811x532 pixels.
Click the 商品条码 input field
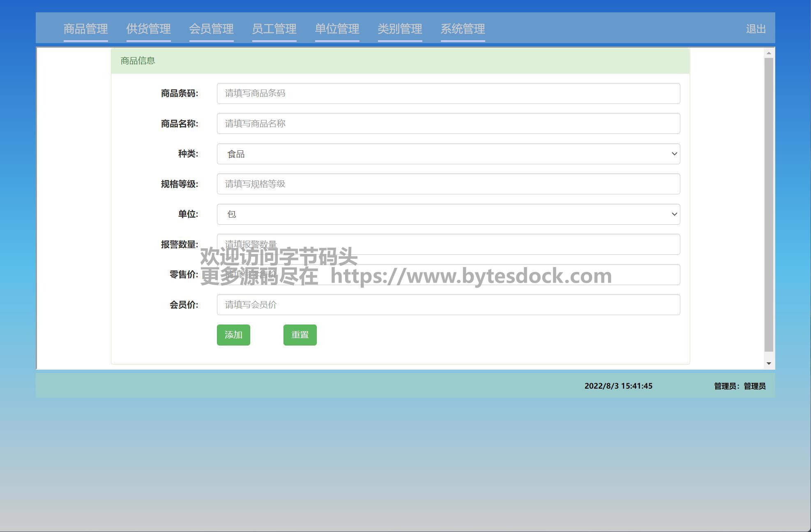448,93
